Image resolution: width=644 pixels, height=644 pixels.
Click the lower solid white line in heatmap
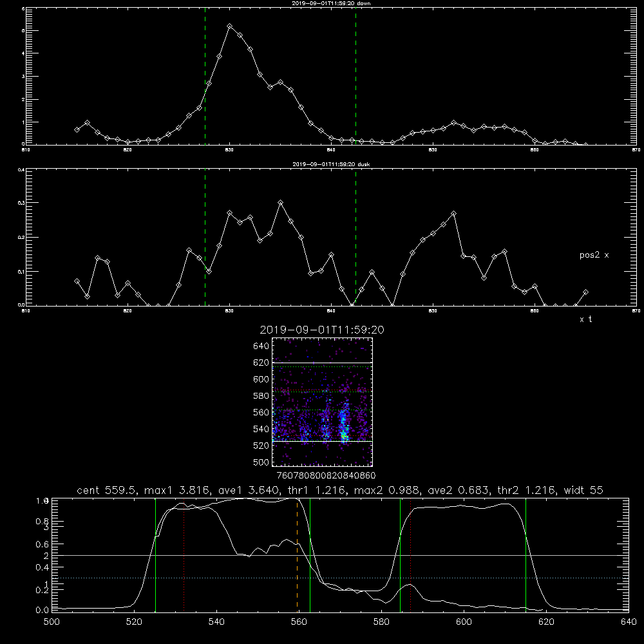coord(322,441)
